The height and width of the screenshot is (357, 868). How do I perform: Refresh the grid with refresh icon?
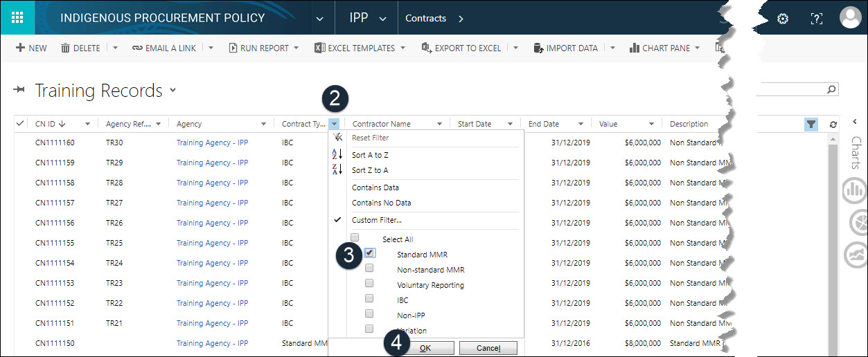pyautogui.click(x=833, y=124)
